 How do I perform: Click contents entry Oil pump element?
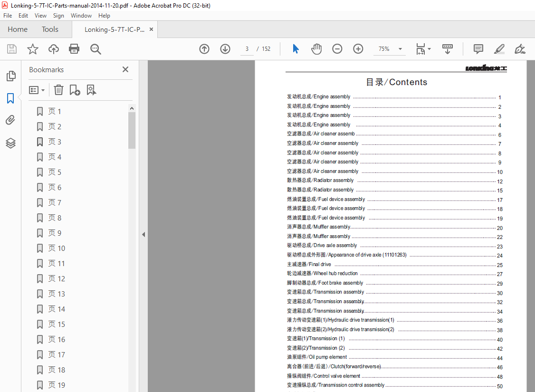click(395, 357)
